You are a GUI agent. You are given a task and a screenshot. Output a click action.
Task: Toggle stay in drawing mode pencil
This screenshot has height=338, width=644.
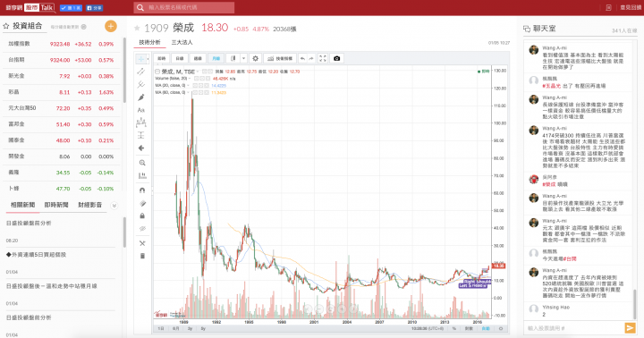(x=142, y=203)
